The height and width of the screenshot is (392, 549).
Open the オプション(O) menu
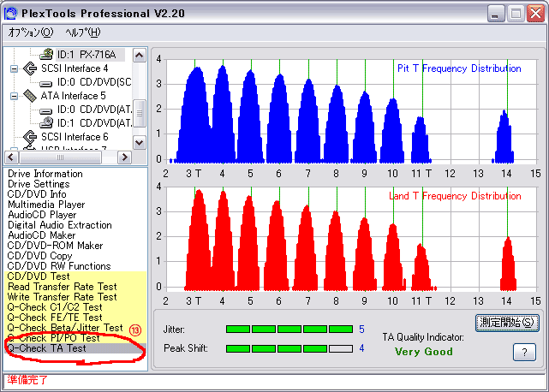click(31, 33)
